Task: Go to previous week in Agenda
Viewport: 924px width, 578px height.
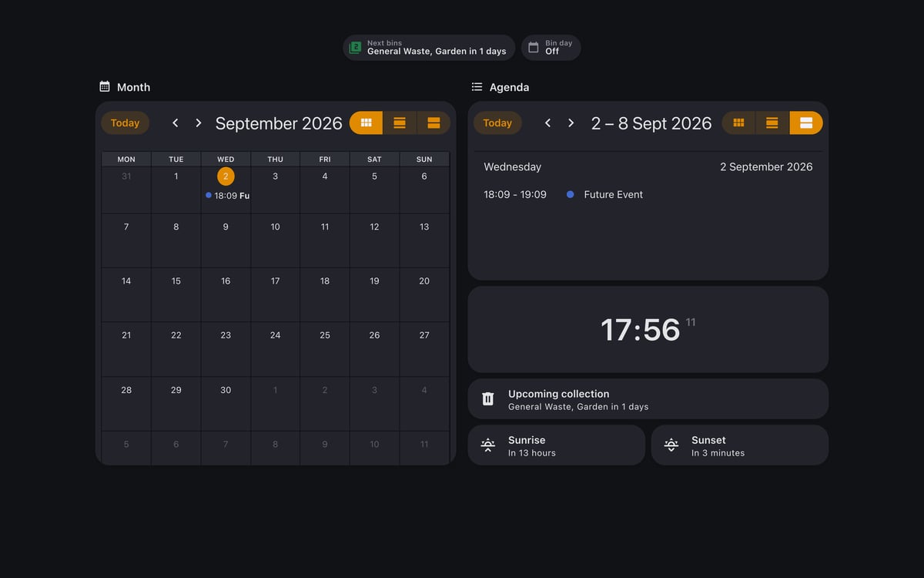Action: (548, 123)
